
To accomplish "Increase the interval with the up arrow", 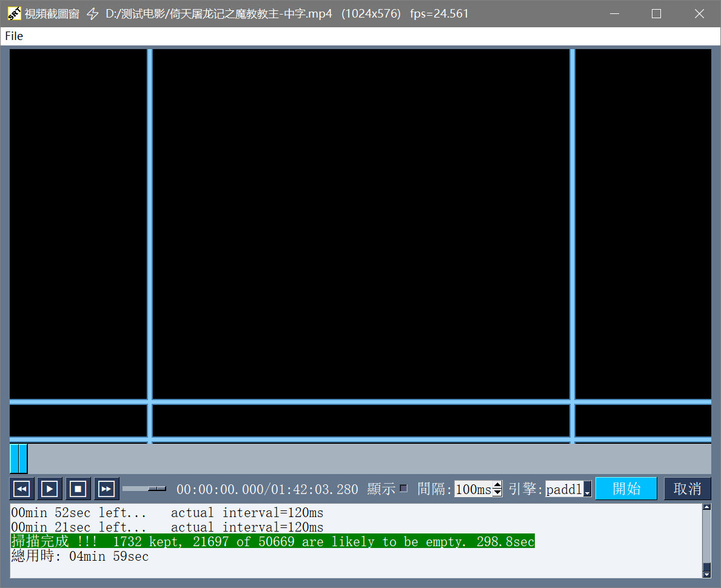I will click(497, 485).
